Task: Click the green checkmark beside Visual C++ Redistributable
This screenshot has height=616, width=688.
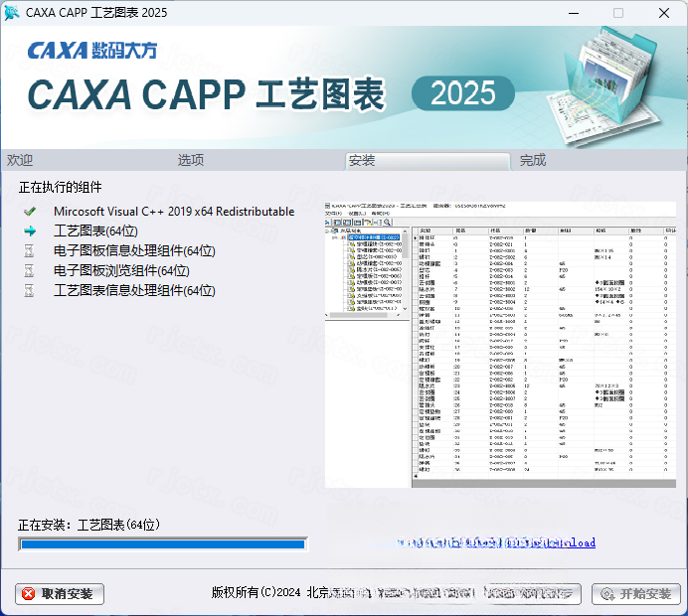Action: [x=30, y=212]
